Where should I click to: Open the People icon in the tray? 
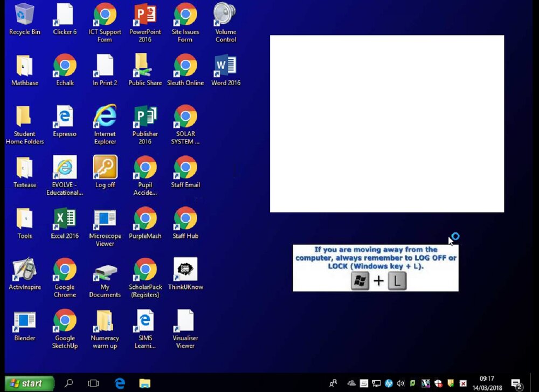[x=333, y=383]
